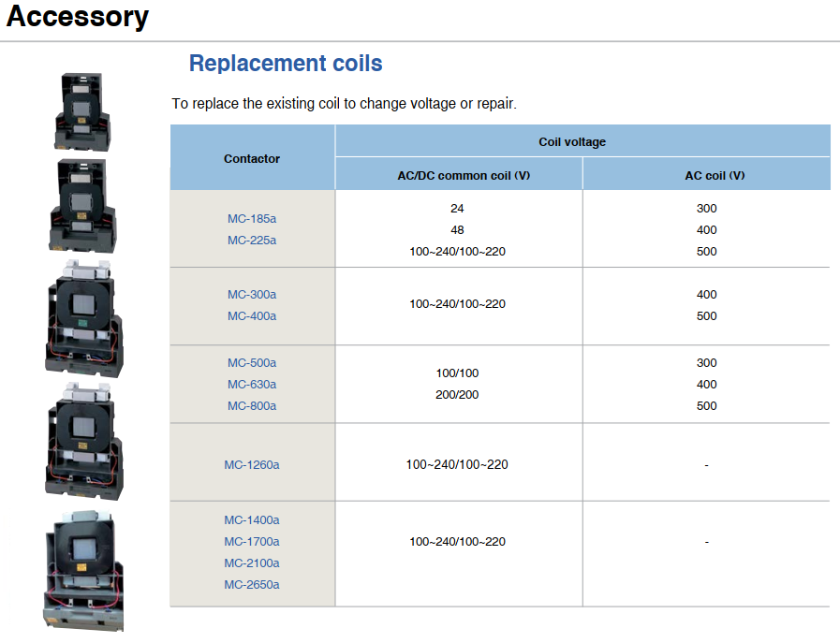The image size is (840, 643).
Task: Click the second coil image beside MC-185a row
Action: 82,206
